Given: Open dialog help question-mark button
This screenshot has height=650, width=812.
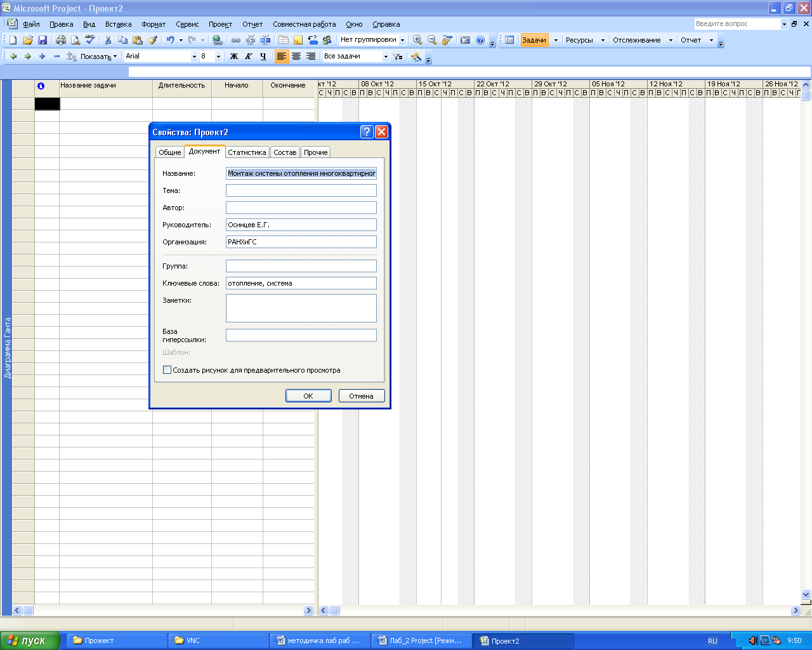Looking at the screenshot, I should point(367,132).
